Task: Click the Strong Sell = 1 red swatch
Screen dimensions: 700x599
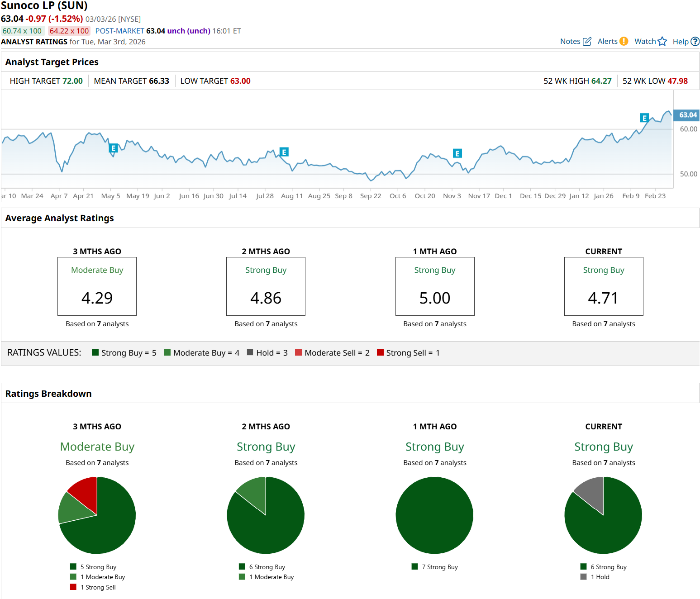Action: click(380, 352)
